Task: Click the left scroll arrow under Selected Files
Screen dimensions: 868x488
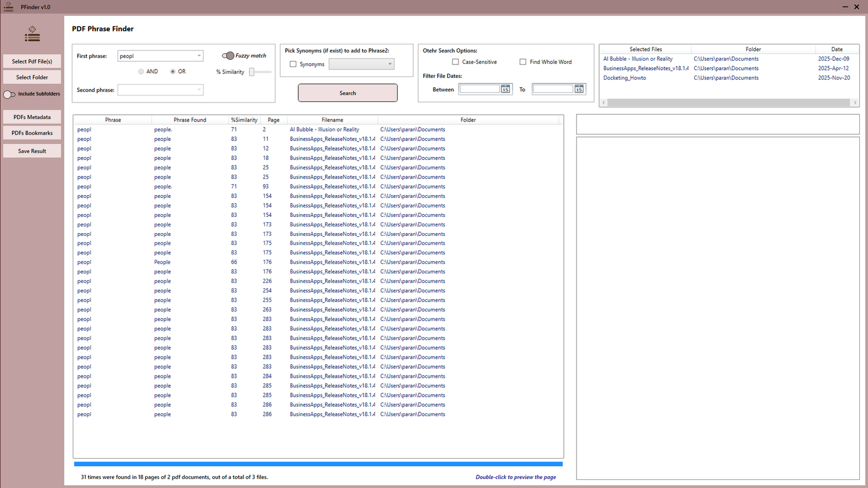Action: 603,102
